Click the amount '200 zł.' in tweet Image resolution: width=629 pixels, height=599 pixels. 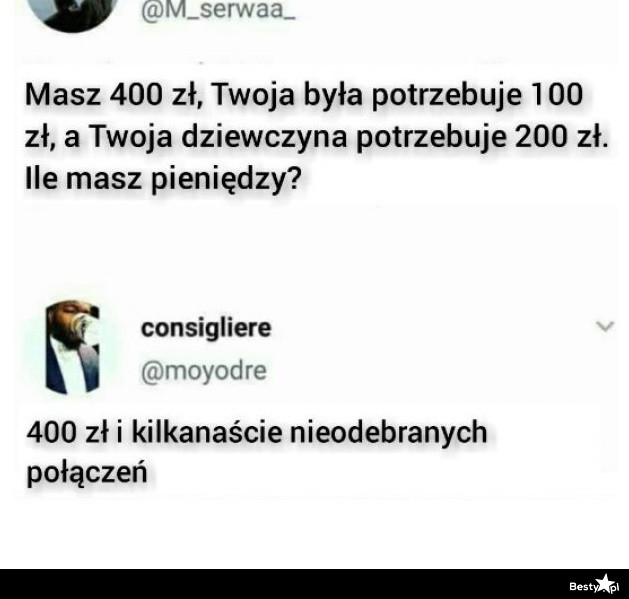[562, 137]
